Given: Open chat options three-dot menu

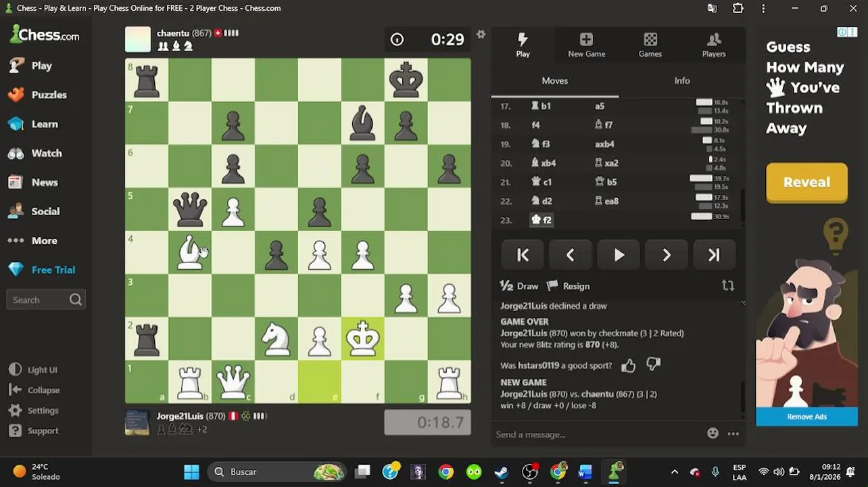Looking at the screenshot, I should [x=733, y=434].
